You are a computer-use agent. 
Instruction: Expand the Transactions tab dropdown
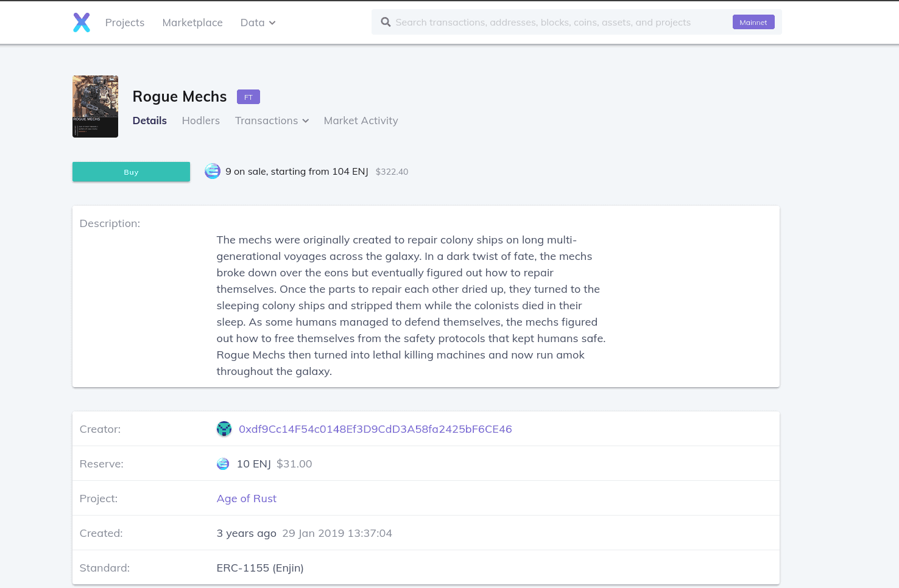[272, 121]
